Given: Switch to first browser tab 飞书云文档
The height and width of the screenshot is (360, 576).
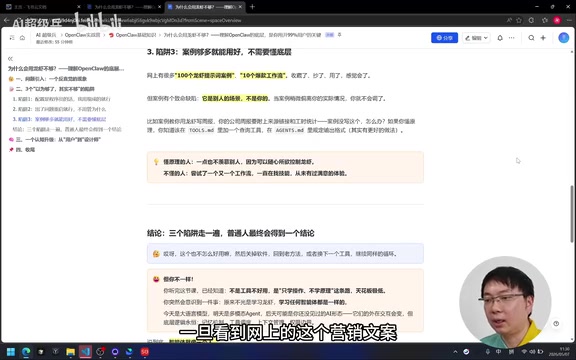Looking at the screenshot, I should point(42,7).
